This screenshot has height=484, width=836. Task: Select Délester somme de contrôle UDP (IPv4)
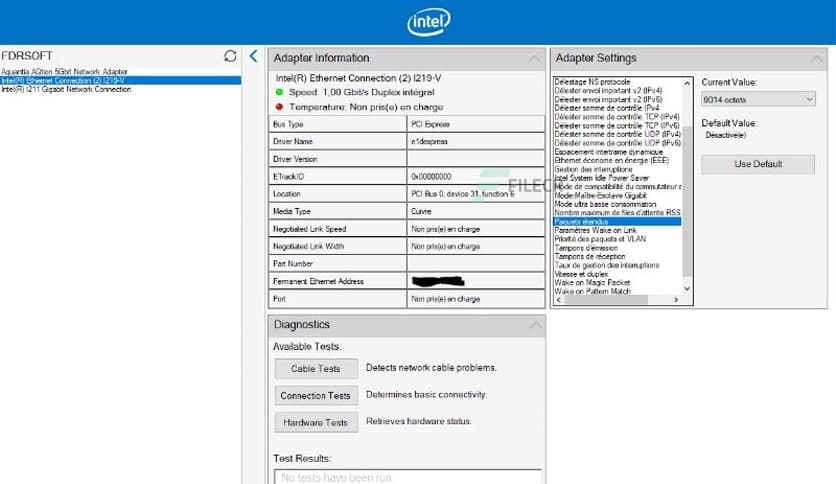point(617,134)
